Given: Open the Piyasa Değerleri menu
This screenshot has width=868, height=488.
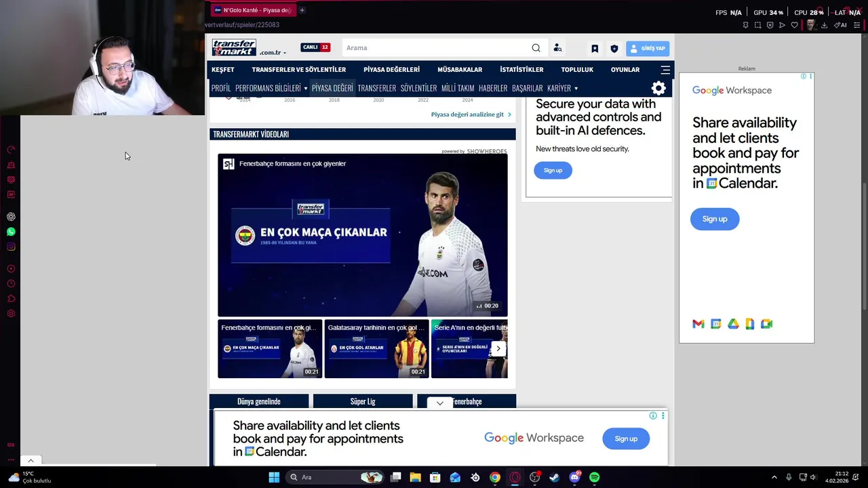Looking at the screenshot, I should click(391, 70).
